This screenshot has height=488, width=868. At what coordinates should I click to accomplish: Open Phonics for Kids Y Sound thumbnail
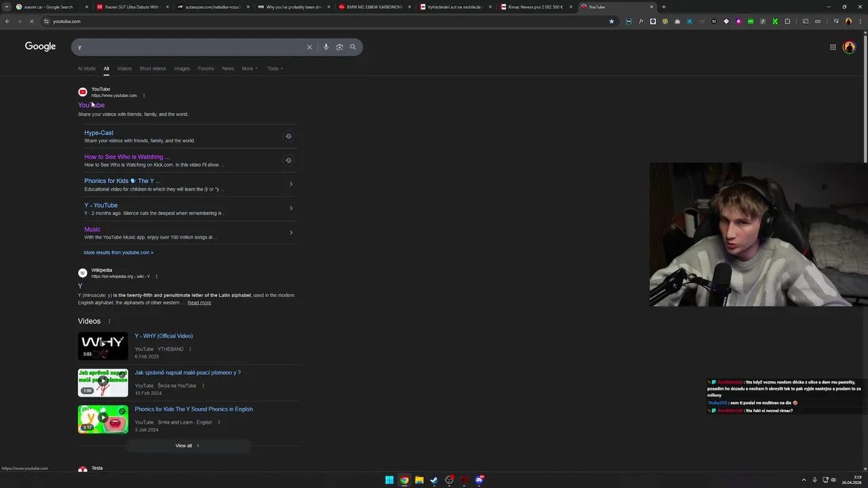[x=102, y=419]
